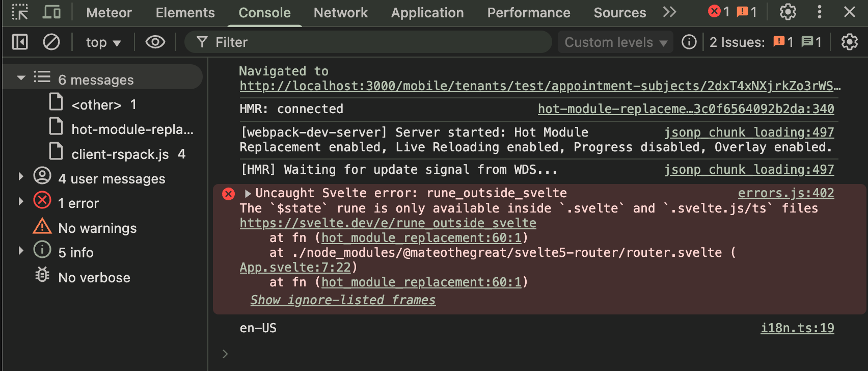The image size is (868, 371).
Task: Toggle the live expression eye icon
Action: tap(155, 42)
